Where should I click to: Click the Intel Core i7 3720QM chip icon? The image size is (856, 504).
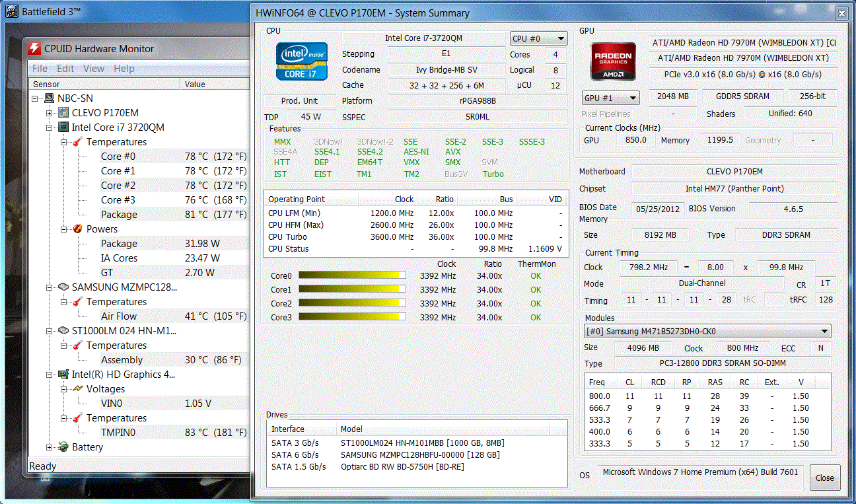pos(63,127)
